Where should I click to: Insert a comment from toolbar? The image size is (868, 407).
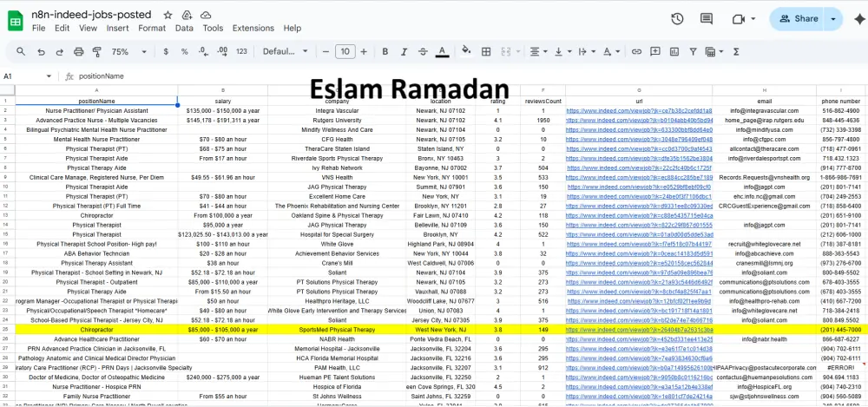(655, 51)
